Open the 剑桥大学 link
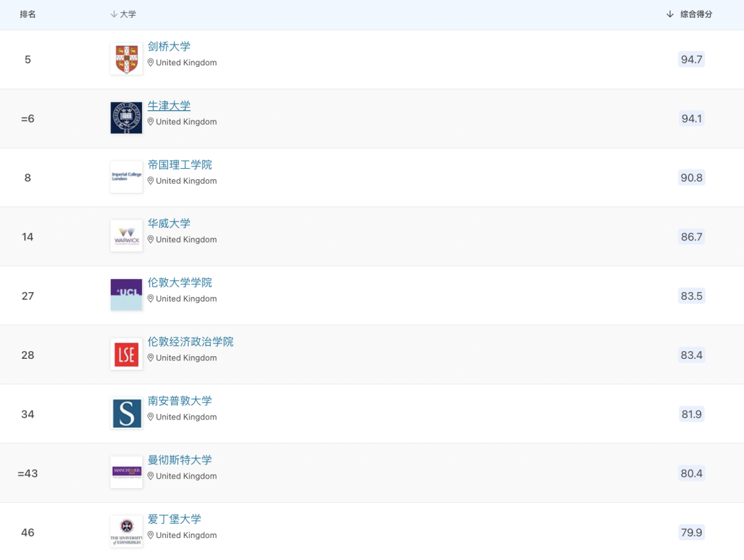 [x=169, y=47]
